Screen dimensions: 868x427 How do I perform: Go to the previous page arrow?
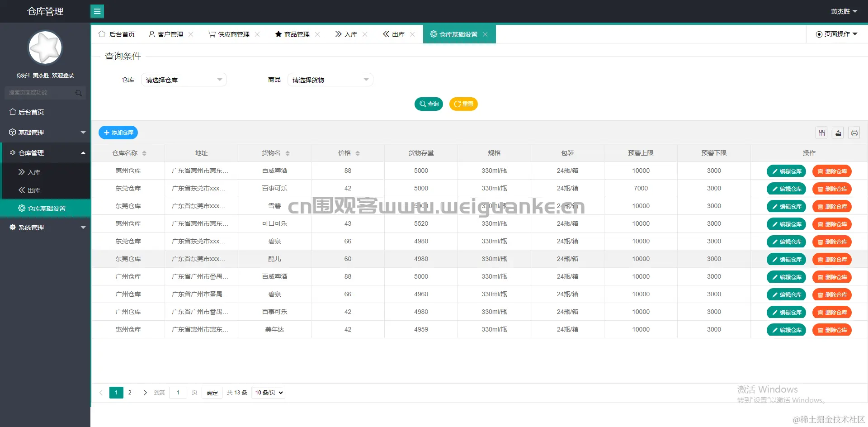pos(101,393)
